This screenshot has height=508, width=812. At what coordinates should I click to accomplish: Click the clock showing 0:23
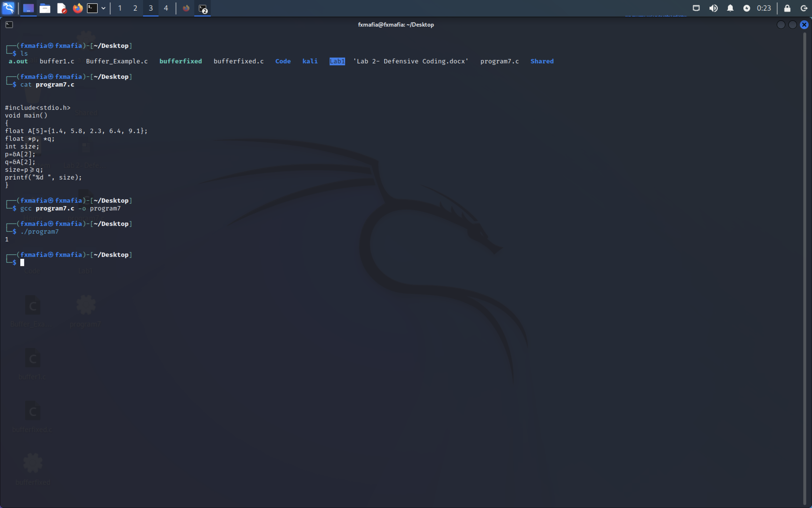(x=764, y=8)
